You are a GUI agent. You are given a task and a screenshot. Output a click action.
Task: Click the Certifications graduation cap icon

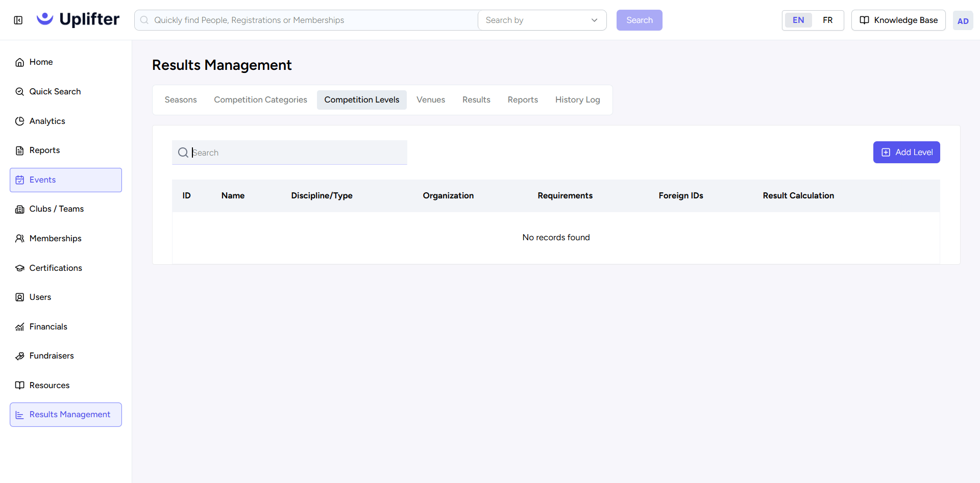click(x=20, y=268)
